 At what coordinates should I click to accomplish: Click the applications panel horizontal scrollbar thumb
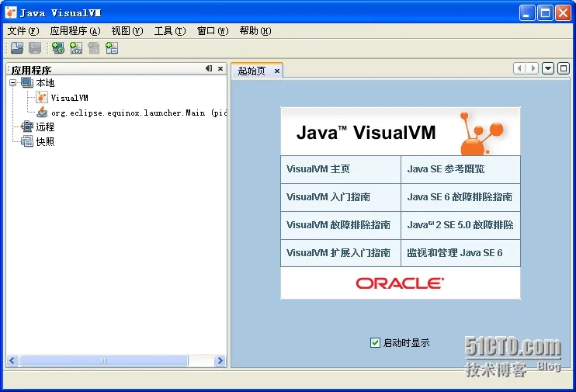pos(104,360)
